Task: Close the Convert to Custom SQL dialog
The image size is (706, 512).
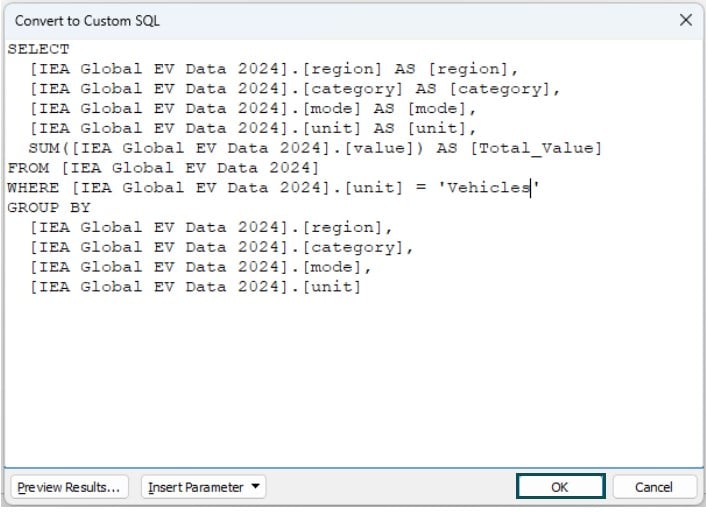Action: 685,20
